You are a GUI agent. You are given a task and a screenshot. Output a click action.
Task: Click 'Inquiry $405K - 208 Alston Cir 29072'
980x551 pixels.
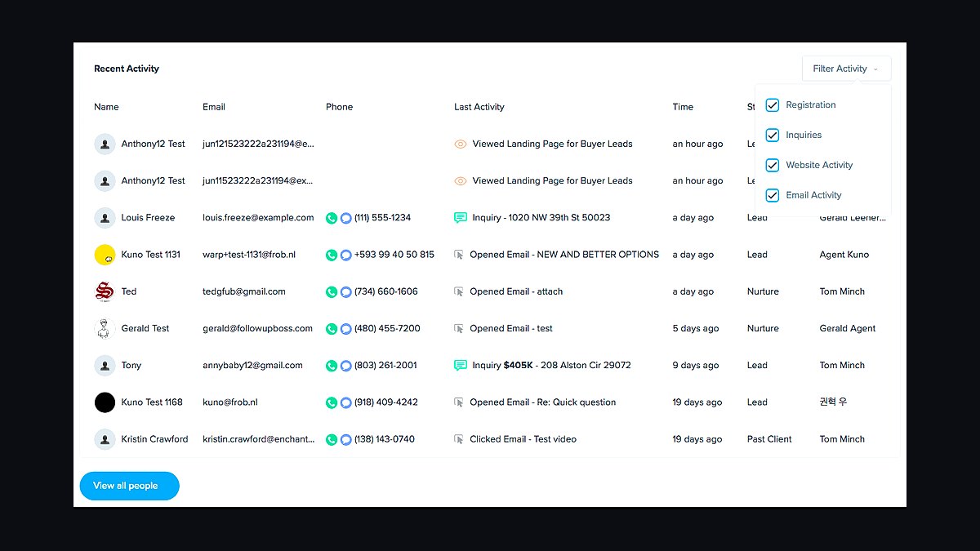pyautogui.click(x=551, y=366)
